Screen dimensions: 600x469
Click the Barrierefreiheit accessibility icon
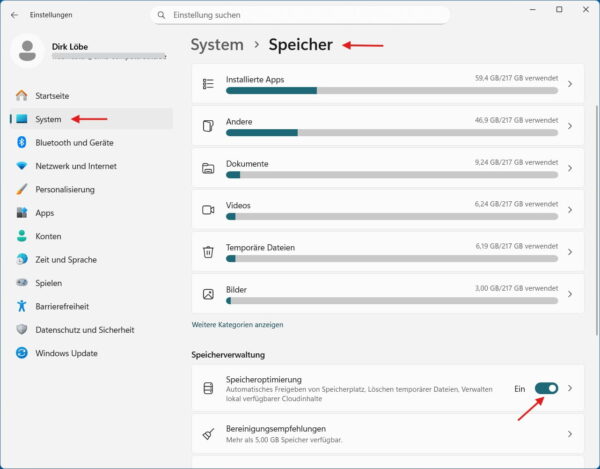[22, 306]
